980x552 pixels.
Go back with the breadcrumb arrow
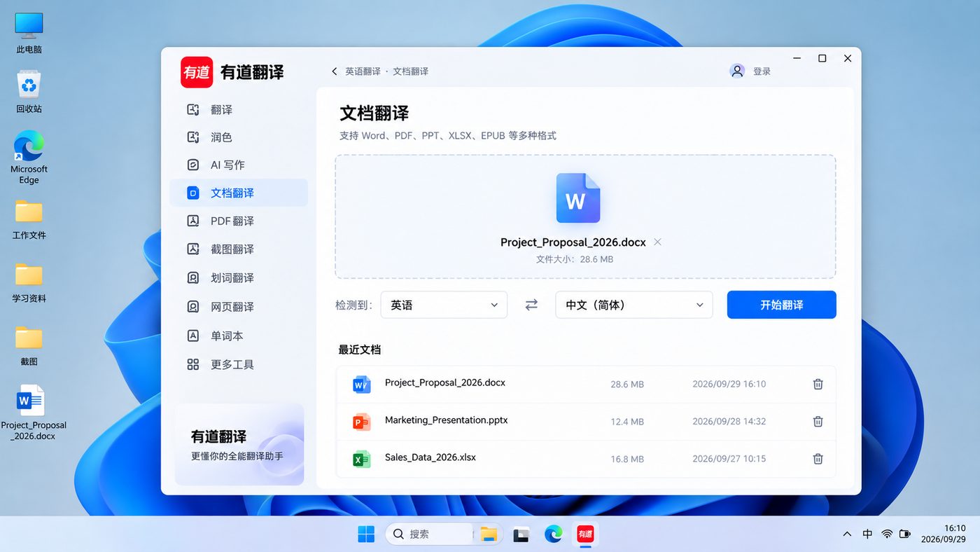[x=335, y=71]
